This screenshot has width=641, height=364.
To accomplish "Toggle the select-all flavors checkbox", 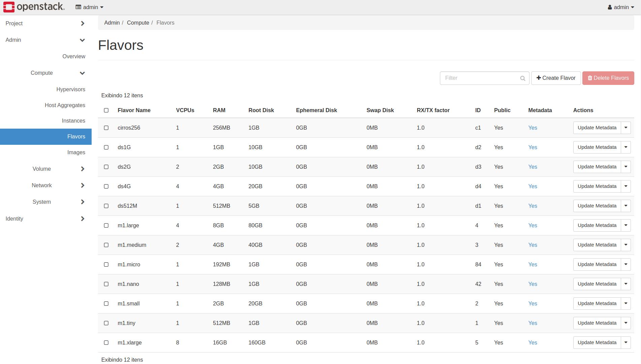I will [106, 110].
